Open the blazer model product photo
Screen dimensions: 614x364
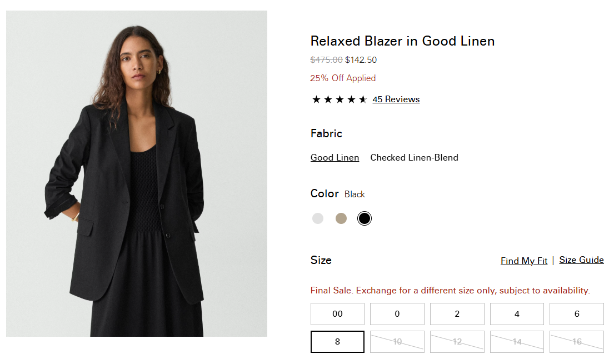(137, 173)
